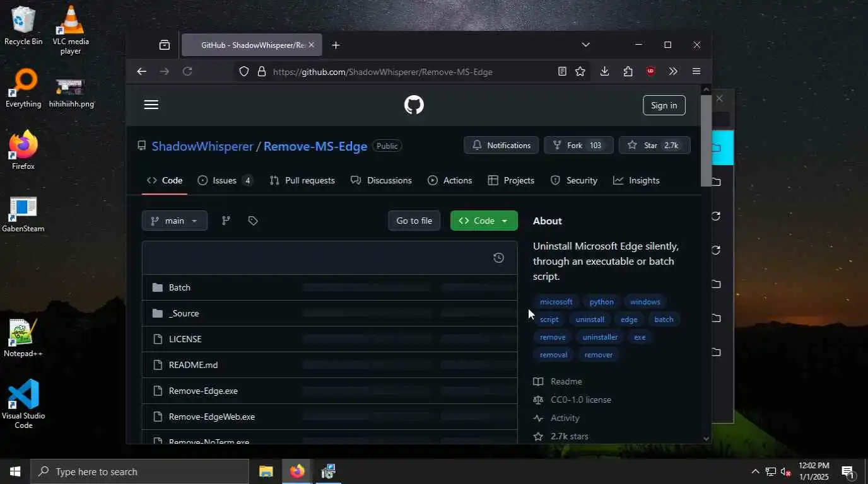Show hidden system tray icons
The width and height of the screenshot is (868, 484).
click(x=755, y=471)
